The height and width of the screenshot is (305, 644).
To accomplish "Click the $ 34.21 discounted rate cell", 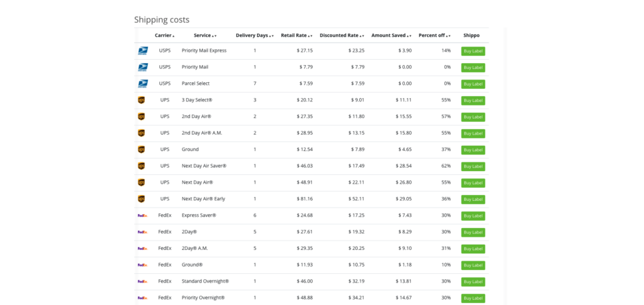I will pos(356,298).
